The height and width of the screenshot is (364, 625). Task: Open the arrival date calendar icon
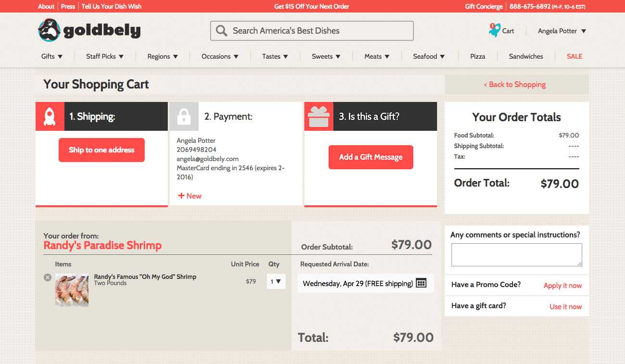point(421,283)
